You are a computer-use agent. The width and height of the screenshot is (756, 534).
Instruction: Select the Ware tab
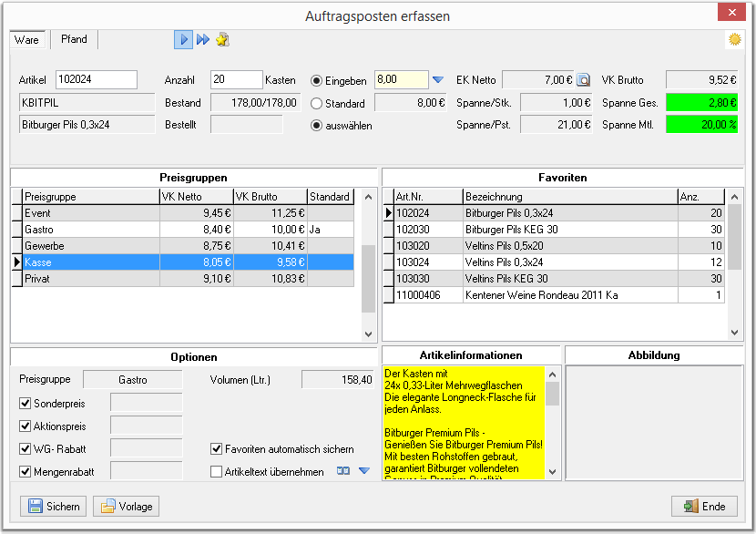click(26, 39)
